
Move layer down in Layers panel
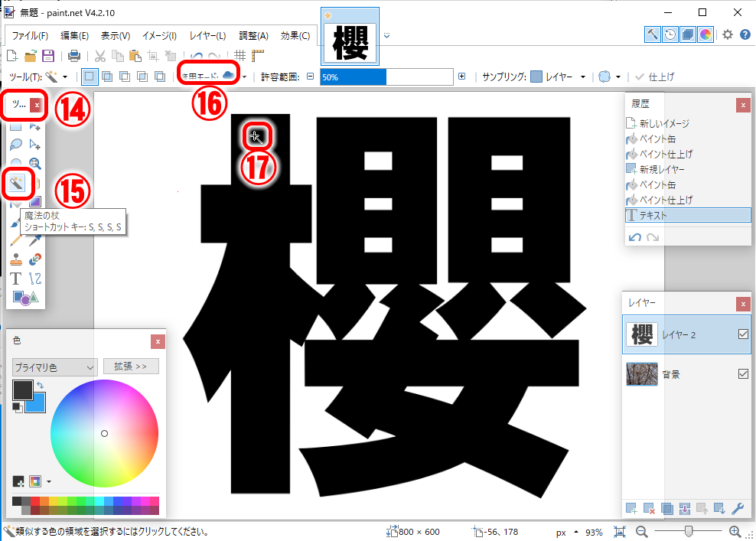pyautogui.click(x=720, y=508)
